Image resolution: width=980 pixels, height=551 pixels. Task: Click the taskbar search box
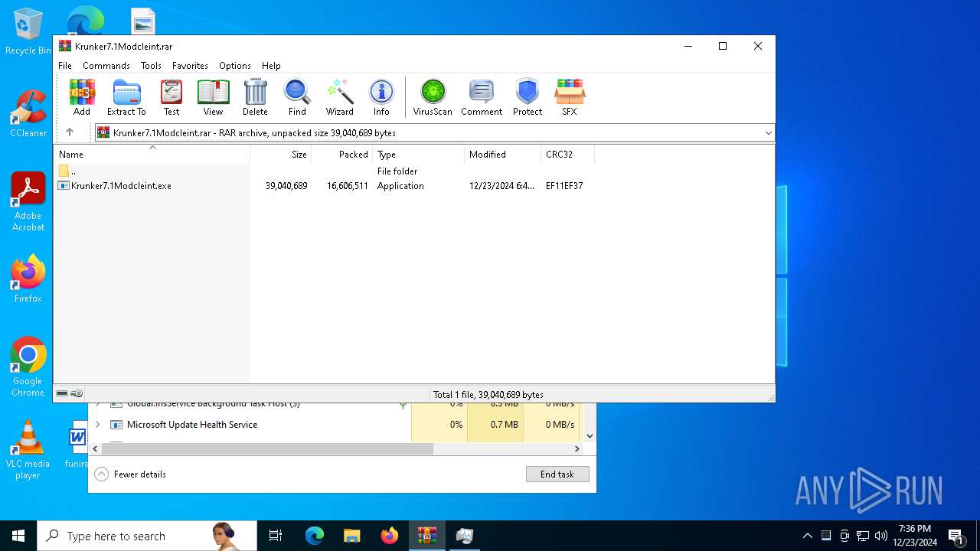(147, 536)
